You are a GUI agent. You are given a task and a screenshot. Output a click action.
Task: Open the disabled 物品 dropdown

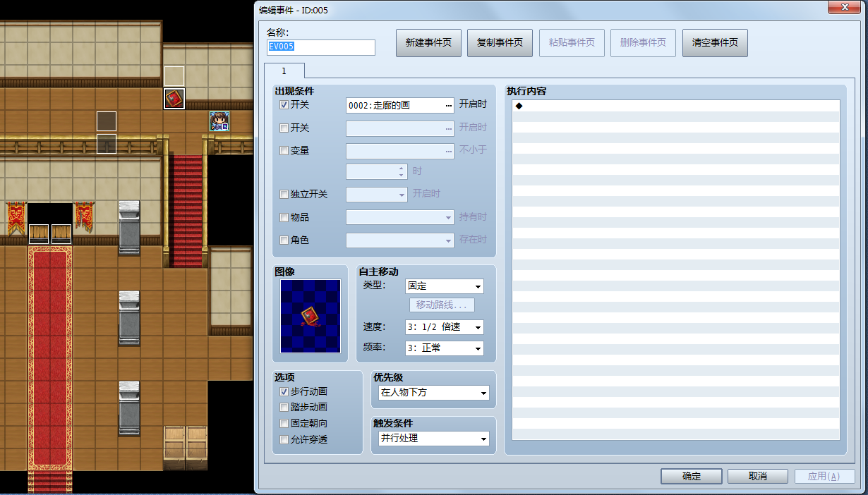(x=400, y=217)
